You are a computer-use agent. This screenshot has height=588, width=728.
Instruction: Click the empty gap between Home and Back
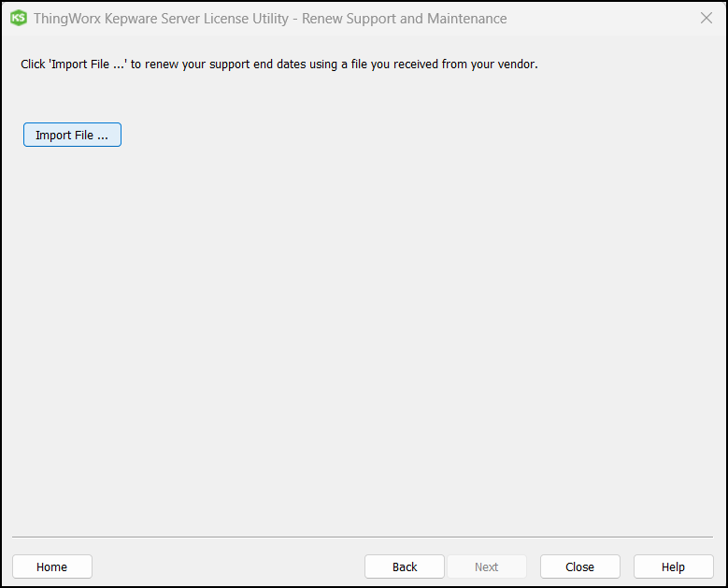[x=228, y=566]
